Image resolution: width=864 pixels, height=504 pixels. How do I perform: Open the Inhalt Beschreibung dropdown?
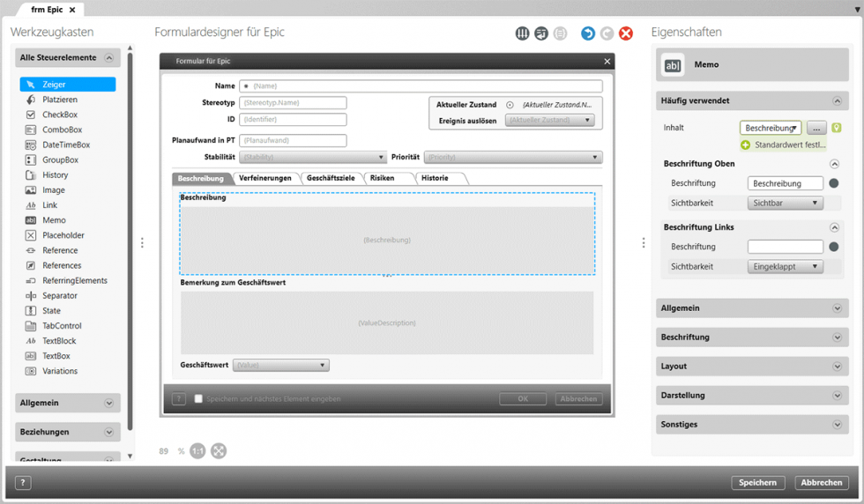(x=771, y=128)
